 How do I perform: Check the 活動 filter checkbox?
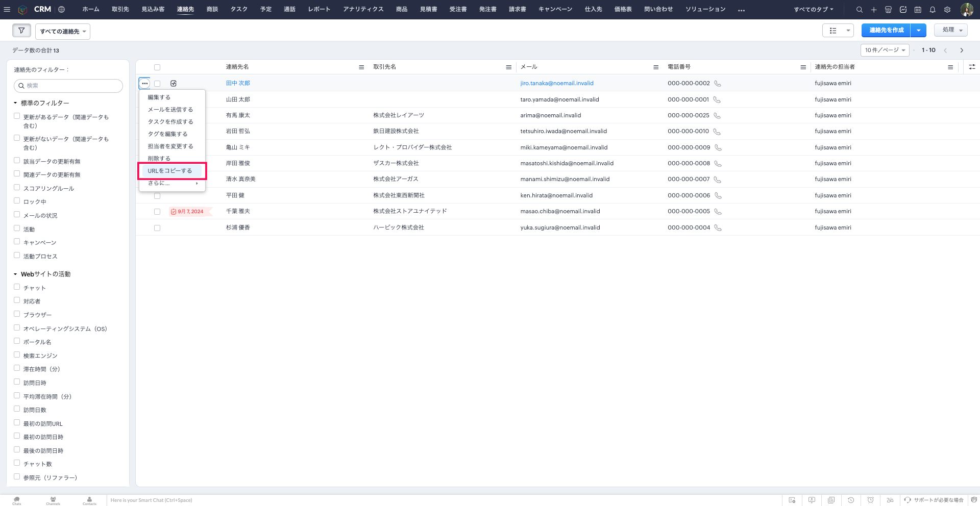(17, 229)
